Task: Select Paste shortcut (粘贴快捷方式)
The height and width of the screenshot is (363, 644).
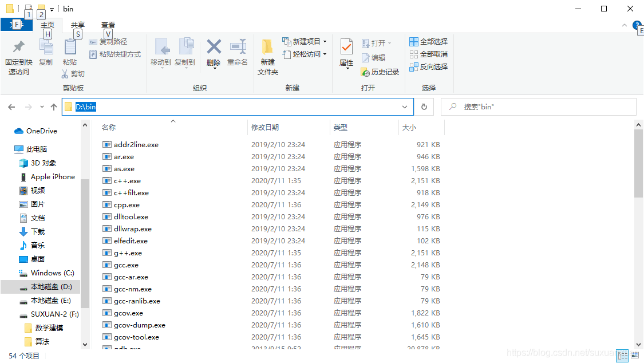Action: coord(115,54)
